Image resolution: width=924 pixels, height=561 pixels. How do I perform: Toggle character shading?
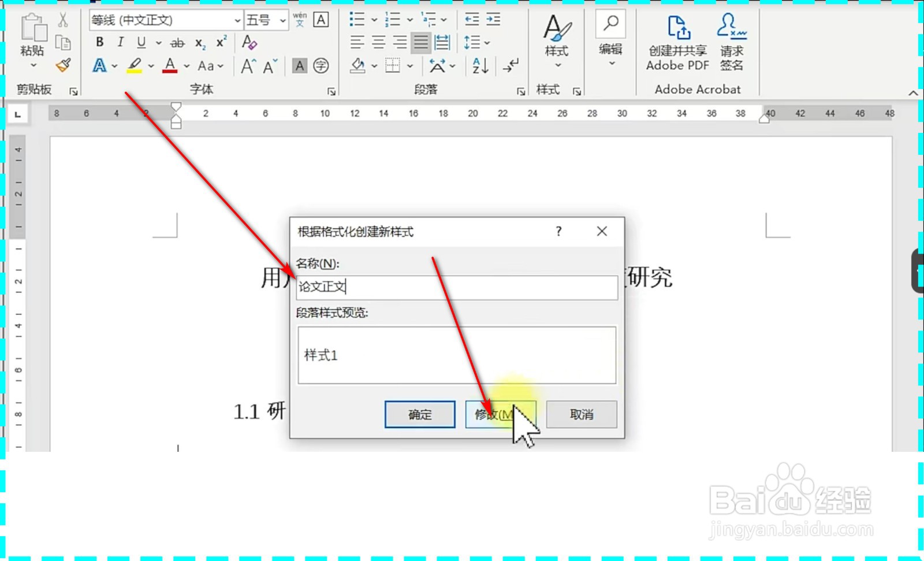(x=299, y=66)
